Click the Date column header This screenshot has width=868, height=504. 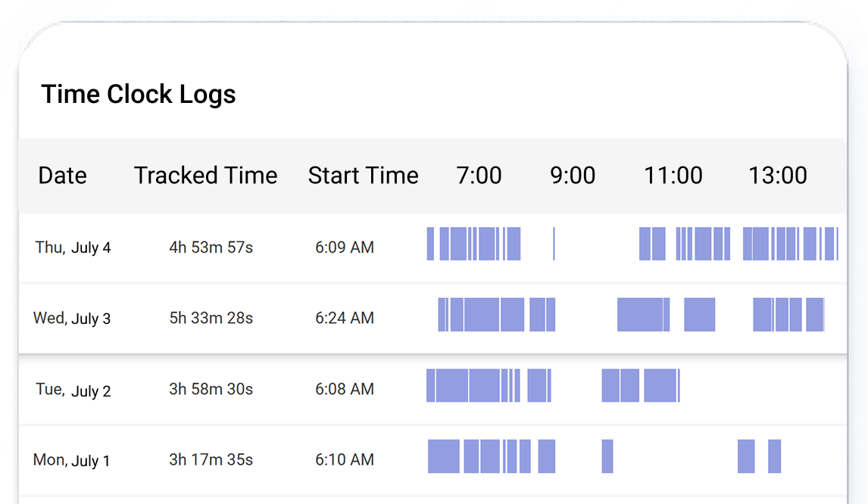point(63,176)
